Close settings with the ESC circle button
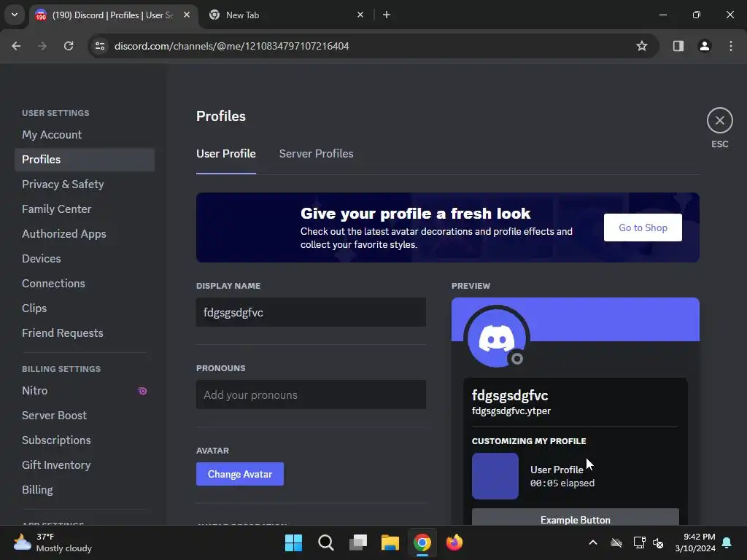This screenshot has height=560, width=747. point(719,120)
